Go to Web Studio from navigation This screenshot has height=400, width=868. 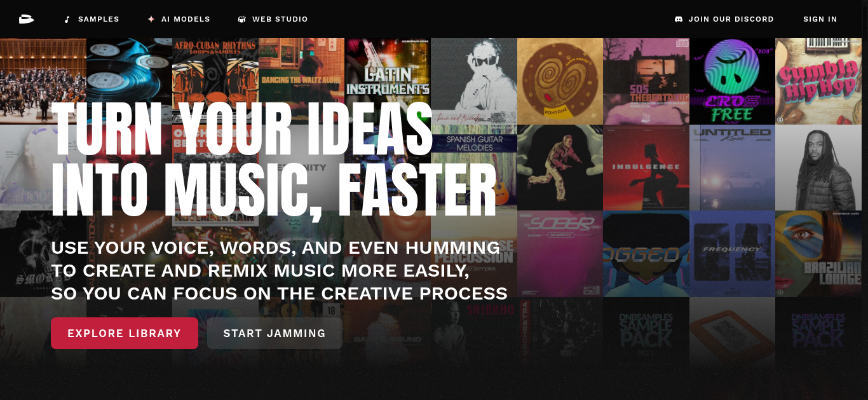(280, 19)
